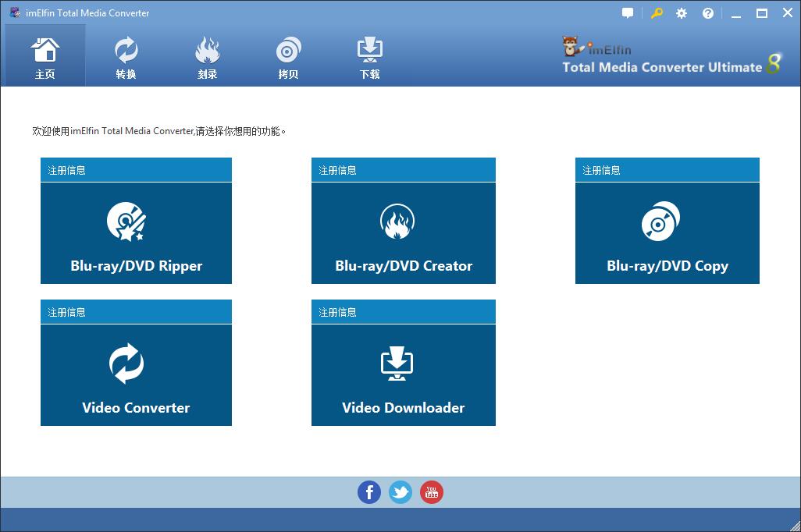801x532 pixels.
Task: Go to the 拷贝 (Copy) tab
Action: 288,57
